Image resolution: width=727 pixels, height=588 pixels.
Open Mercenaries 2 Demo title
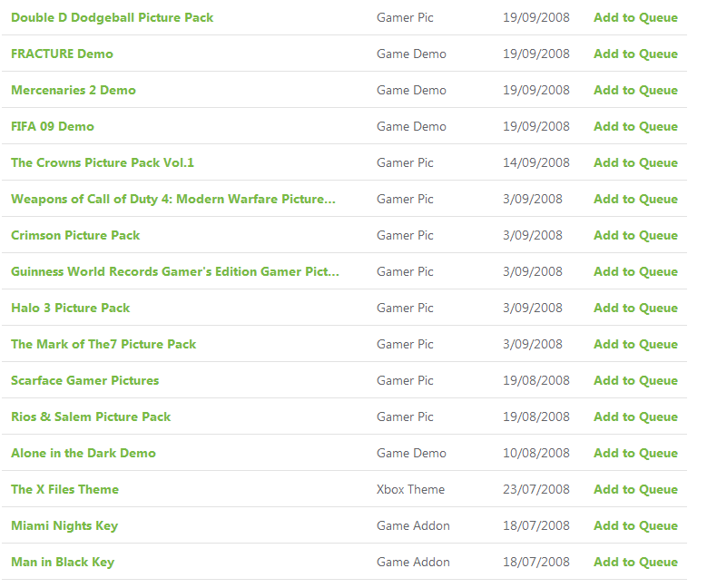(74, 90)
